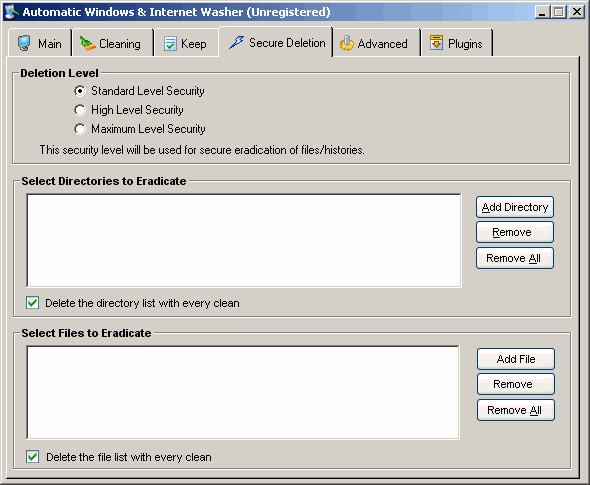
Task: Click the window title bar text
Action: tap(176, 12)
